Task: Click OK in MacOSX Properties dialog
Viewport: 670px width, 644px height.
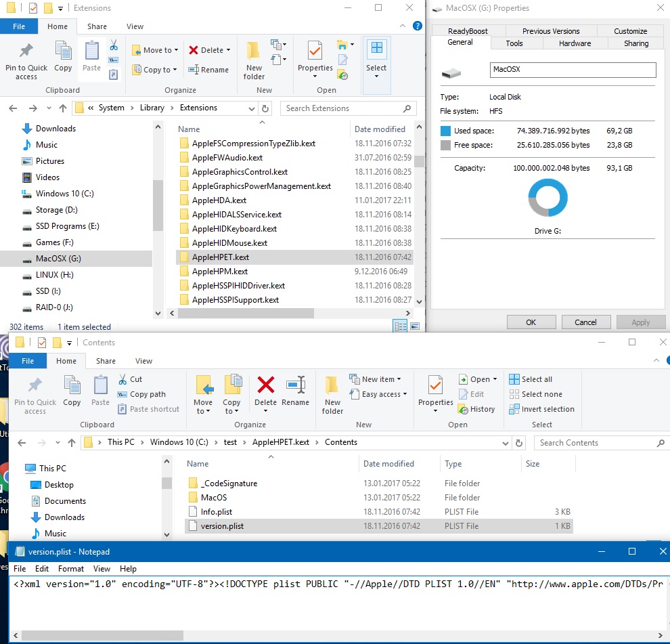Action: [531, 322]
